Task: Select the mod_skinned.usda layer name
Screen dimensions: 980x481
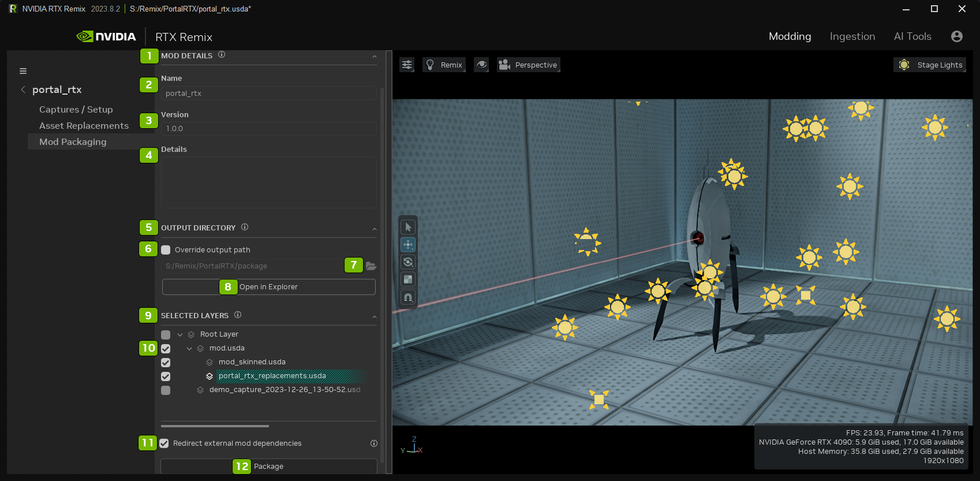Action: (252, 362)
